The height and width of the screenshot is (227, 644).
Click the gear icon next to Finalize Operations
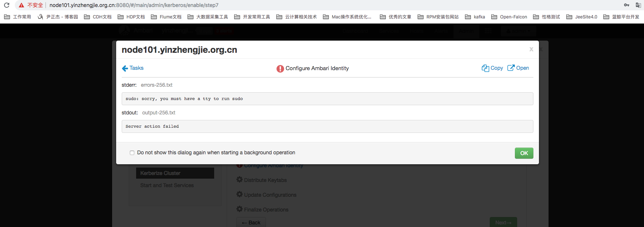(240, 209)
